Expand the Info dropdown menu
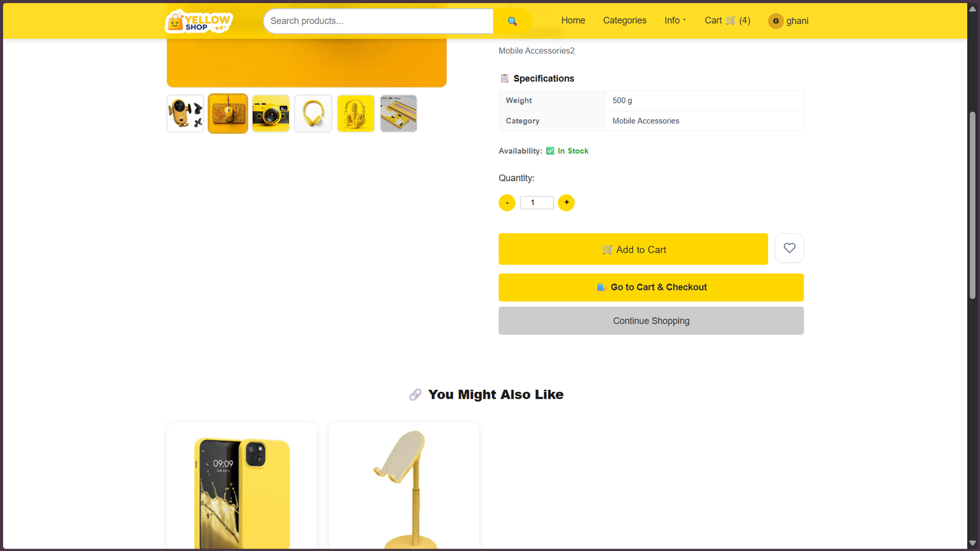The width and height of the screenshot is (980, 551). [675, 21]
